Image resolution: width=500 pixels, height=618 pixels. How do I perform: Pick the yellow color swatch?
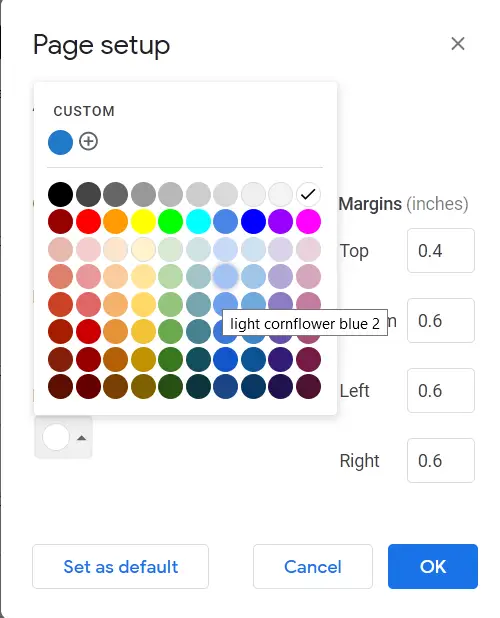coord(143,222)
